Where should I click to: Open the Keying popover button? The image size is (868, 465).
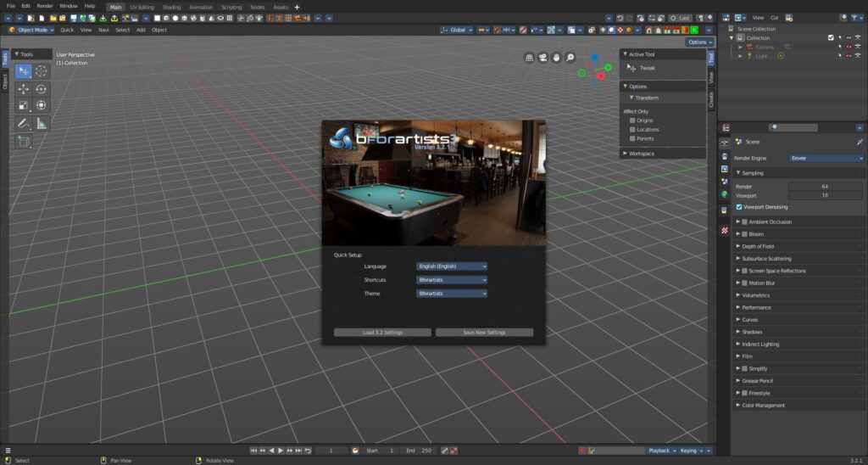[692, 451]
